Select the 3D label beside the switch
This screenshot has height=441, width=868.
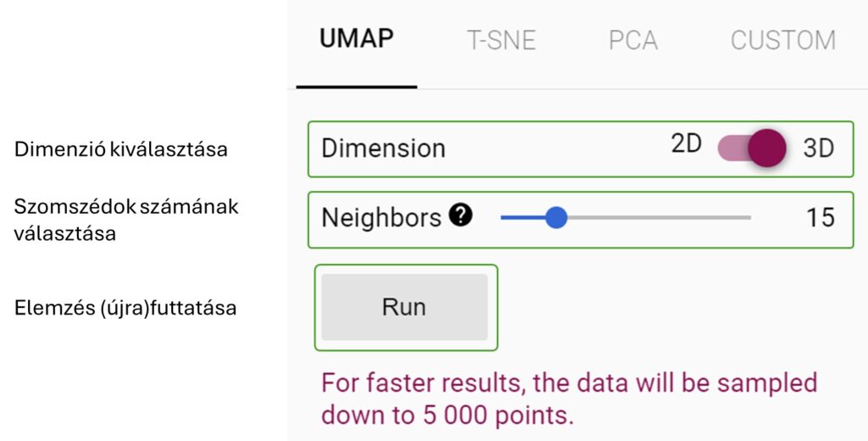[x=819, y=148]
